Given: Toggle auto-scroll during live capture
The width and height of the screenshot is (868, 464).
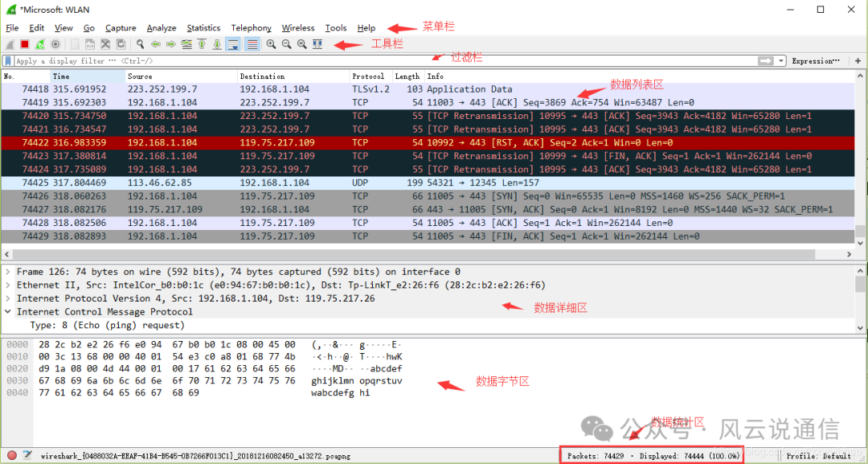Looking at the screenshot, I should click(234, 44).
